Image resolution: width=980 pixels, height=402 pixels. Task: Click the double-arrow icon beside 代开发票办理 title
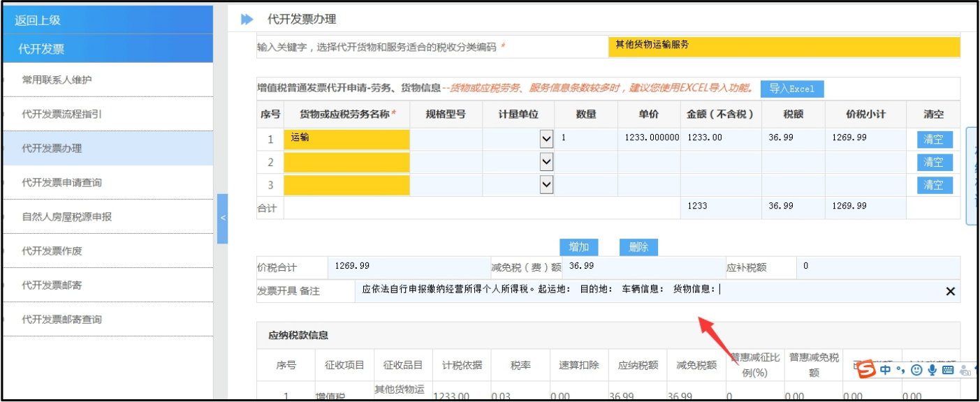[247, 20]
